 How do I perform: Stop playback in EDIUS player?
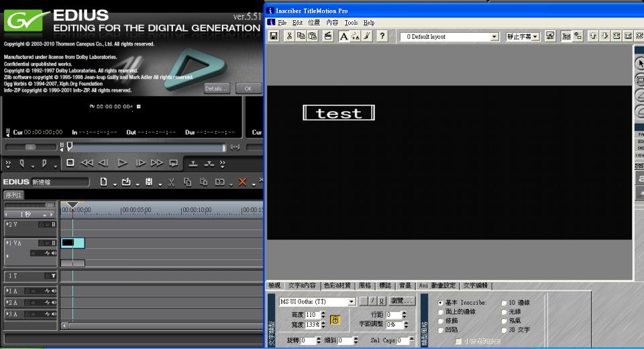[x=70, y=163]
